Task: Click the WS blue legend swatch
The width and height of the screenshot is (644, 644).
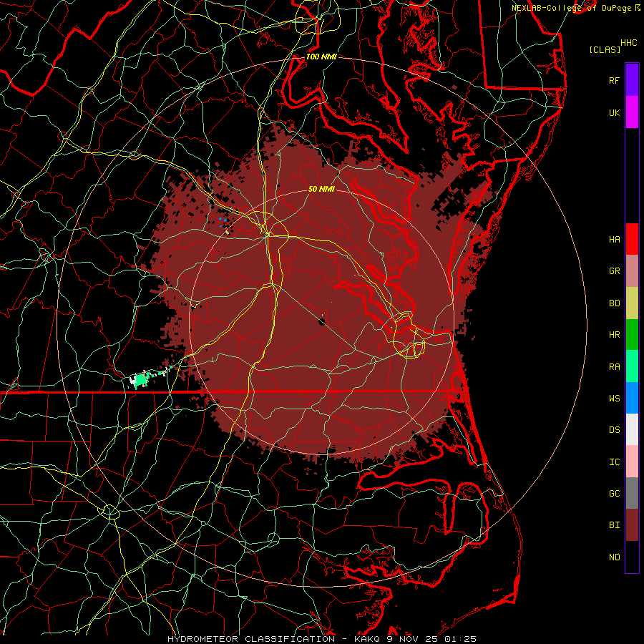Action: pos(632,398)
